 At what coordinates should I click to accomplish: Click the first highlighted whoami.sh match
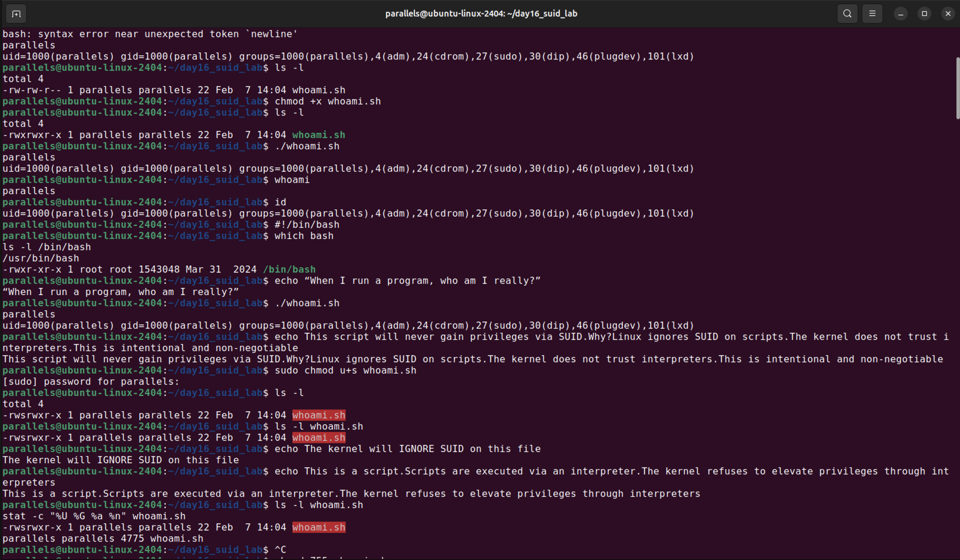(x=319, y=415)
